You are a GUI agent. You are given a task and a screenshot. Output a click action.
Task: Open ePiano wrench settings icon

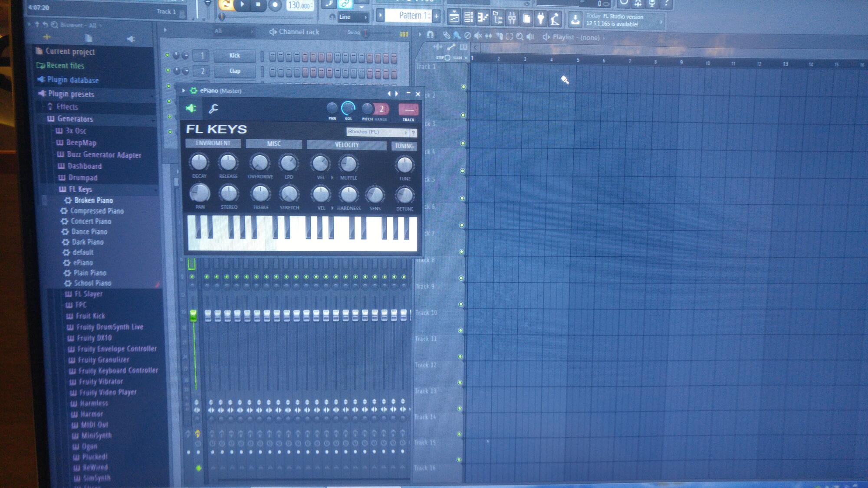[x=213, y=109]
